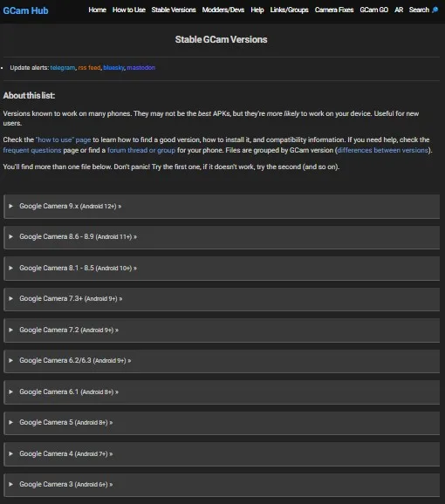The width and height of the screenshot is (445, 504).
Task: Expand Google Camera 8.1 - 8.5 section
Action: click(x=222, y=268)
